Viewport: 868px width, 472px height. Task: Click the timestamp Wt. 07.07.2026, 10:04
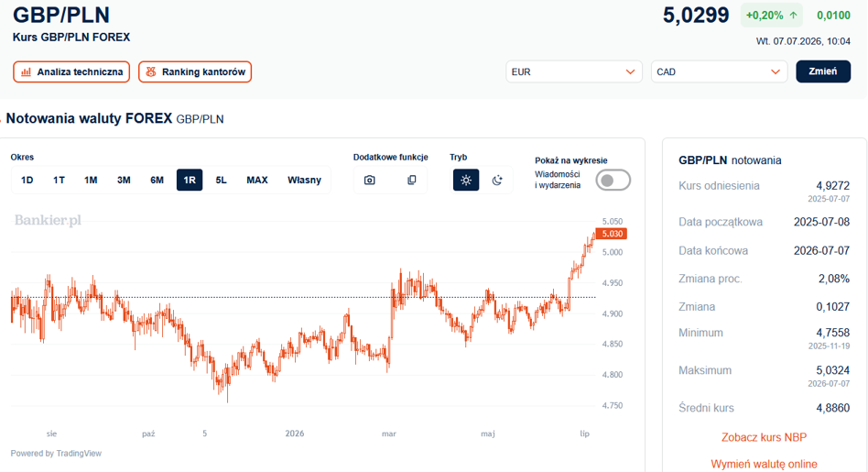pos(803,41)
